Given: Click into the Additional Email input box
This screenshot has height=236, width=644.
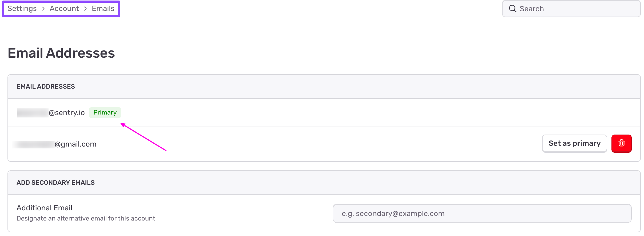Looking at the screenshot, I should pyautogui.click(x=482, y=213).
